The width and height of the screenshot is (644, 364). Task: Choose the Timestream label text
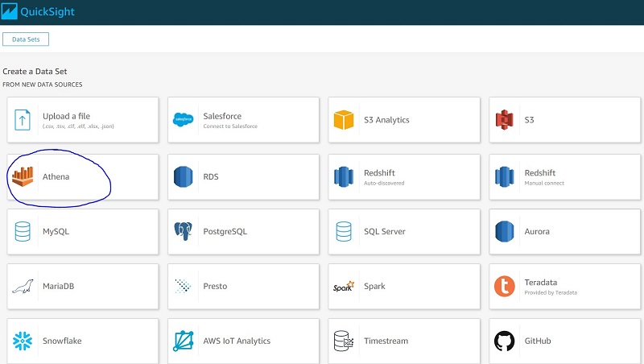386,341
